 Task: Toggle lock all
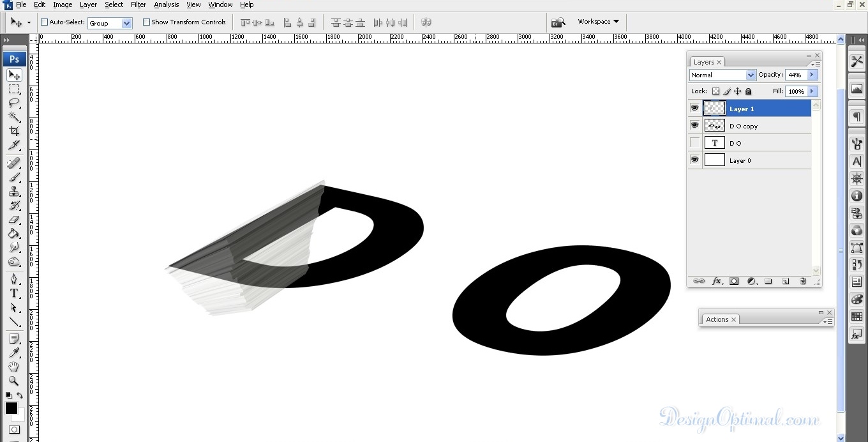(x=749, y=91)
